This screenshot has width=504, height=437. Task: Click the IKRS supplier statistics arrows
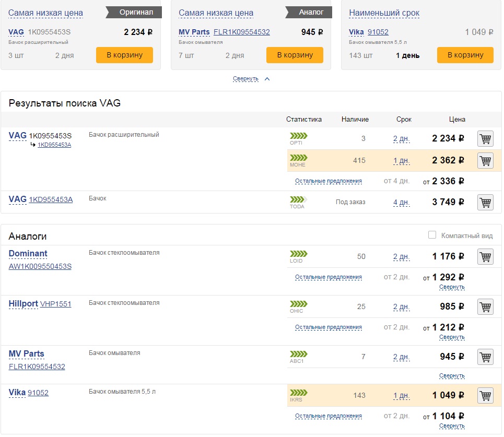[299, 392]
